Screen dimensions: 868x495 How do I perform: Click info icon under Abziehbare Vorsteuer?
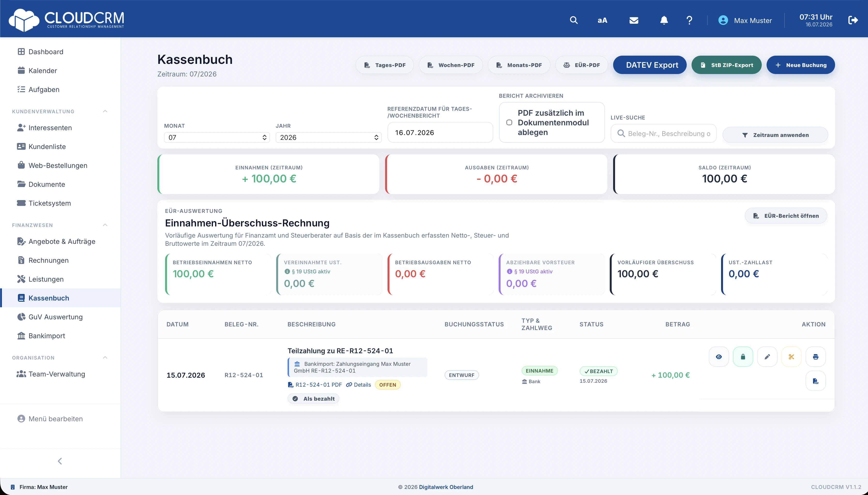(509, 271)
